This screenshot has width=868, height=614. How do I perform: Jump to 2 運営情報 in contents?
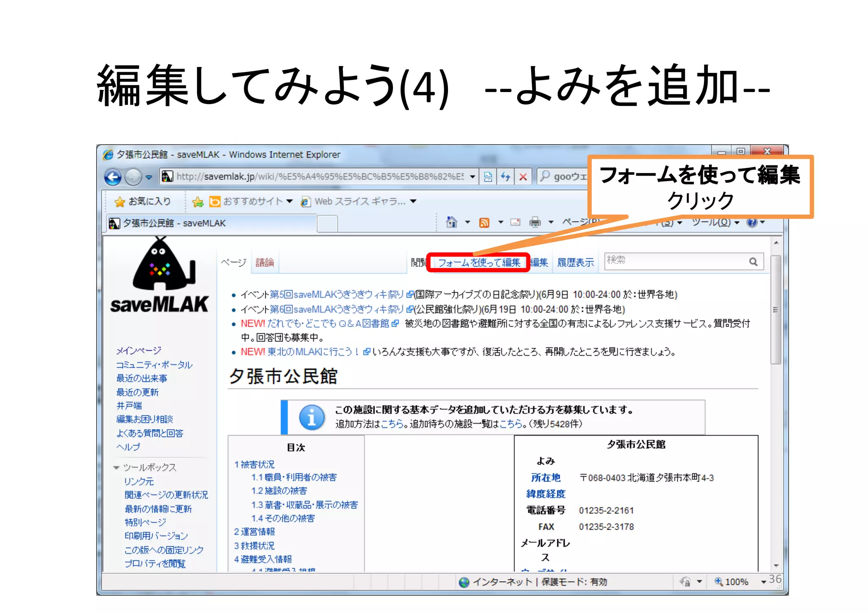tap(254, 532)
